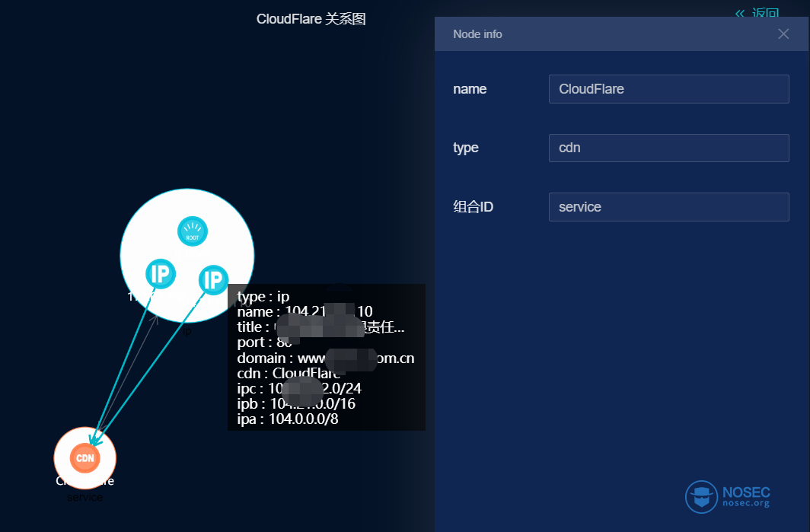Click the "type" label in Node info

coord(465,148)
